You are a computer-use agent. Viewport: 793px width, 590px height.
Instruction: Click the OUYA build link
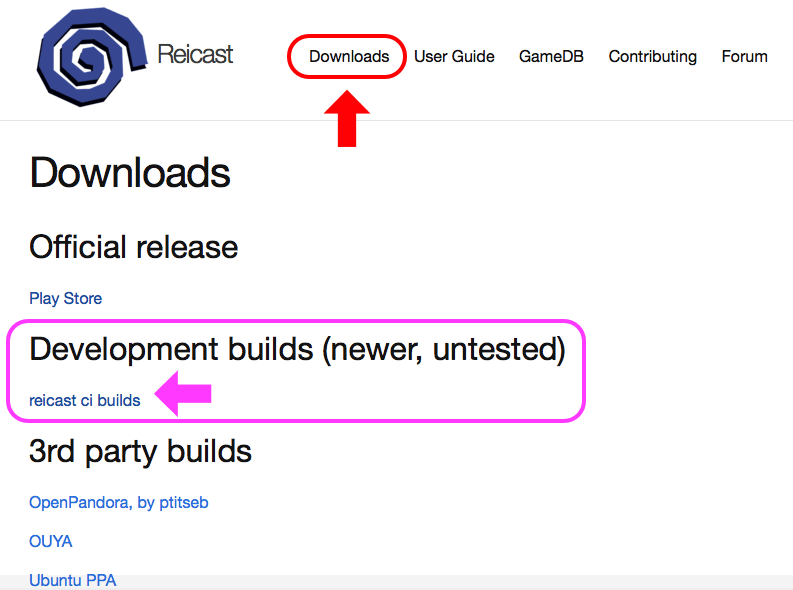coord(50,541)
